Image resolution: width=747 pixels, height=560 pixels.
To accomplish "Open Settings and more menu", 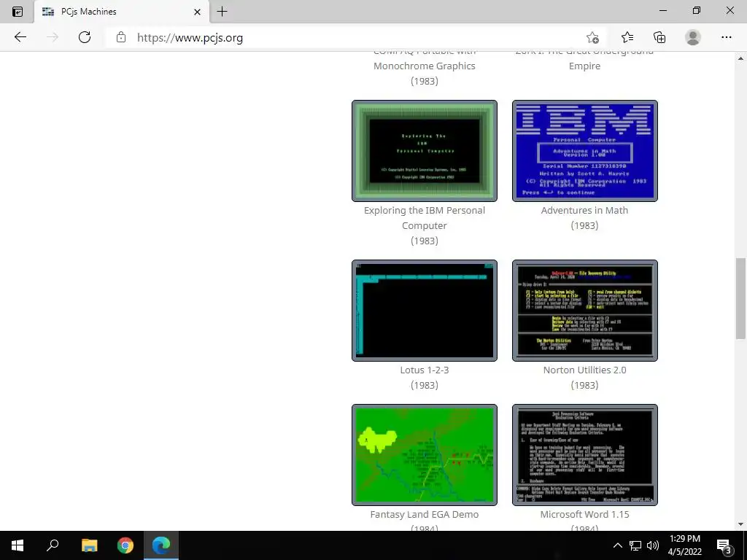I will [726, 37].
